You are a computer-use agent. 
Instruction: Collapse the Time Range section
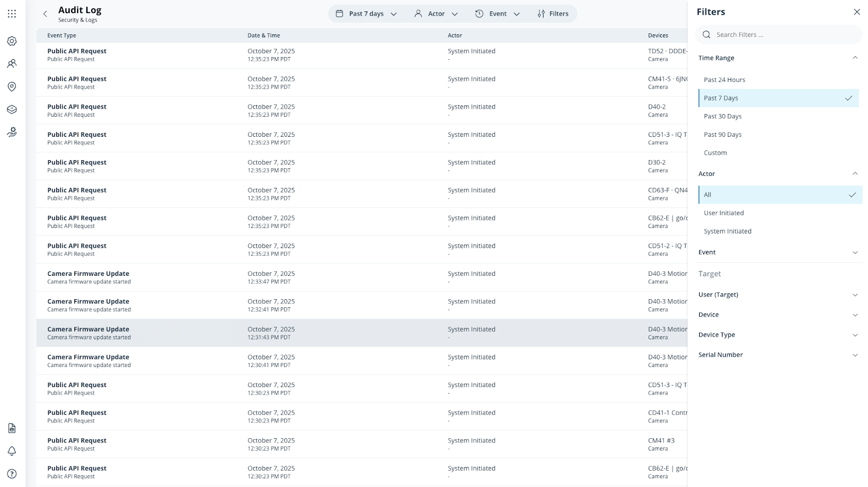[854, 58]
